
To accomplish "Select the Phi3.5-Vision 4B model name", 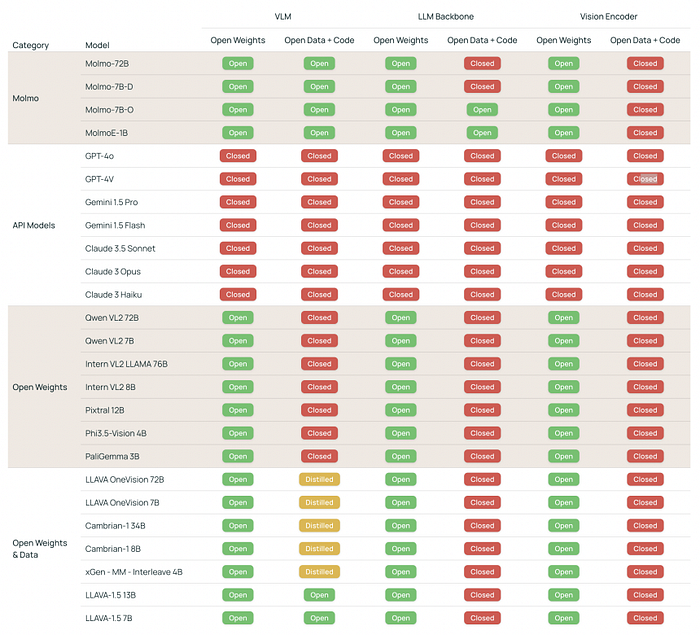I will (116, 433).
